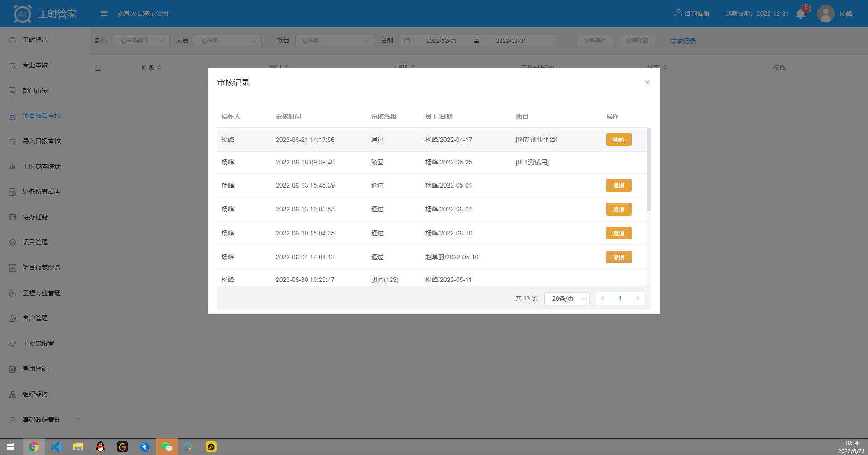Open Visual Studio Code from taskbar

[x=56, y=447]
